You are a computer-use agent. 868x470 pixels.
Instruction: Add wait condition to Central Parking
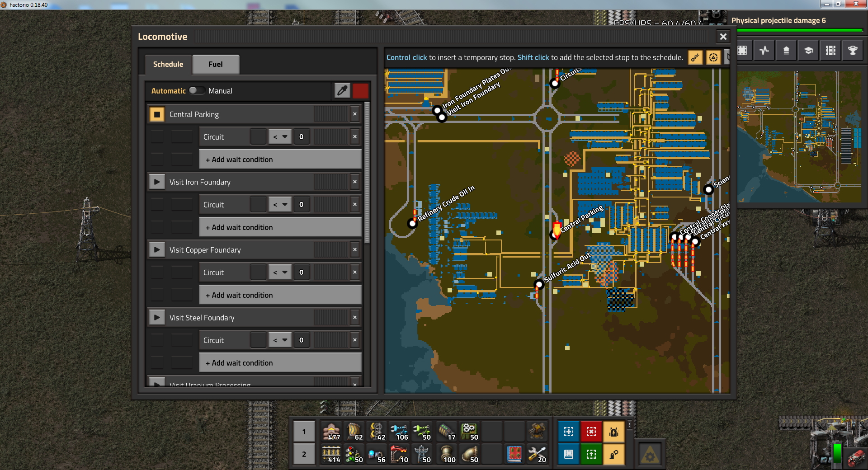280,160
